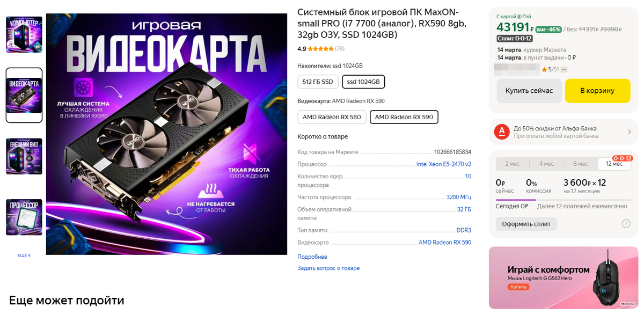
Task: Select the 512 ГБ SSD storage option
Action: [318, 81]
